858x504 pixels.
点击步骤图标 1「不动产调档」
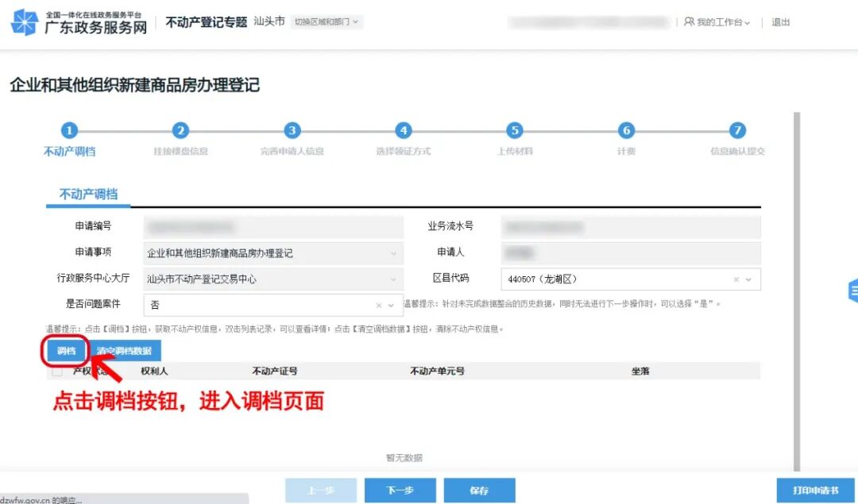(x=70, y=130)
